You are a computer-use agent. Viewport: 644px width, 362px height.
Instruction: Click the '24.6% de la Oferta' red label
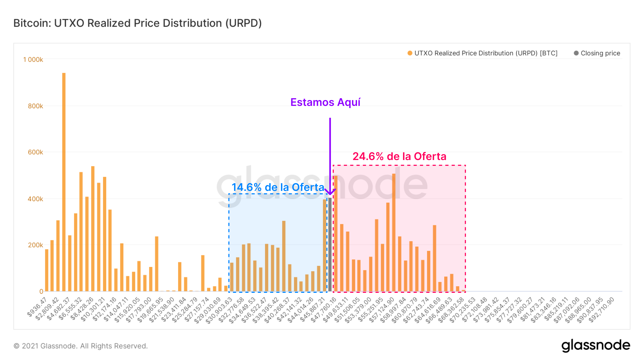[399, 156]
